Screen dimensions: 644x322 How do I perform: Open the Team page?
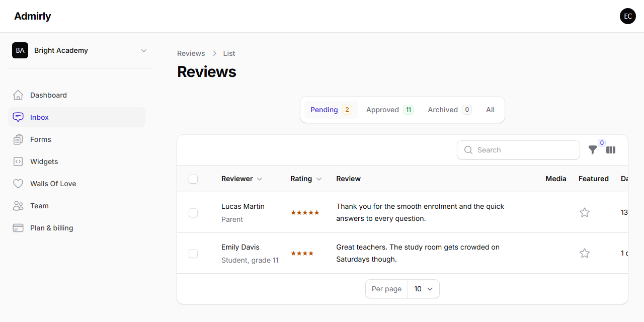pyautogui.click(x=76, y=206)
